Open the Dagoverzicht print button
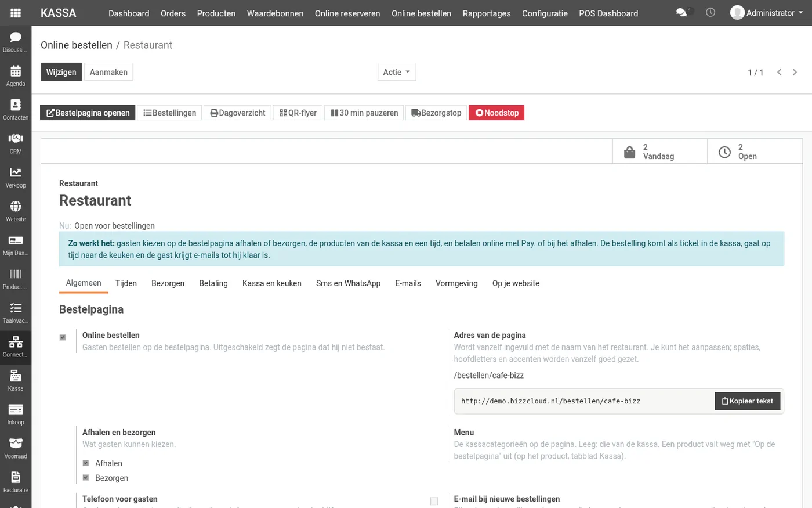Screen dimensions: 812x508 tap(237, 113)
